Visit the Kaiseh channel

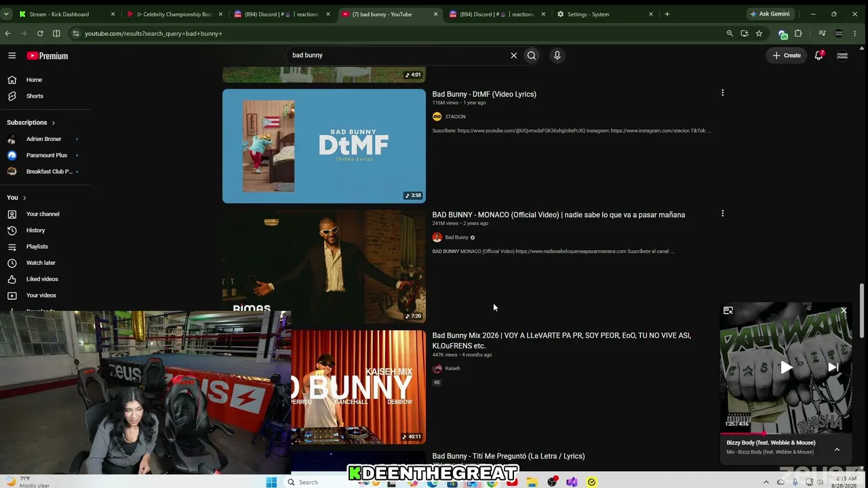coord(452,368)
